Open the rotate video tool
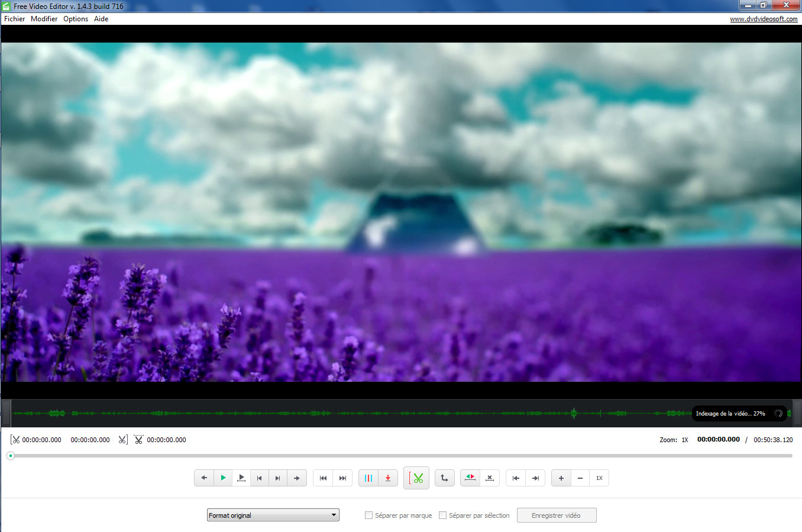The width and height of the screenshot is (802, 532). (445, 478)
